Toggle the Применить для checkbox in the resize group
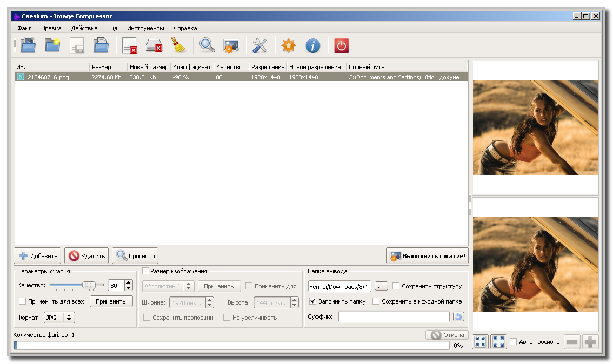613x364 pixels. click(x=249, y=286)
